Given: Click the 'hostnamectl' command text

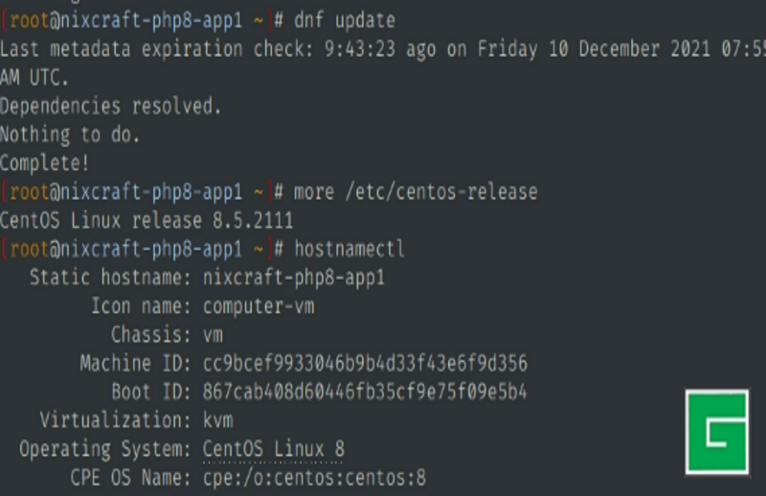Looking at the screenshot, I should pyautogui.click(x=349, y=248).
